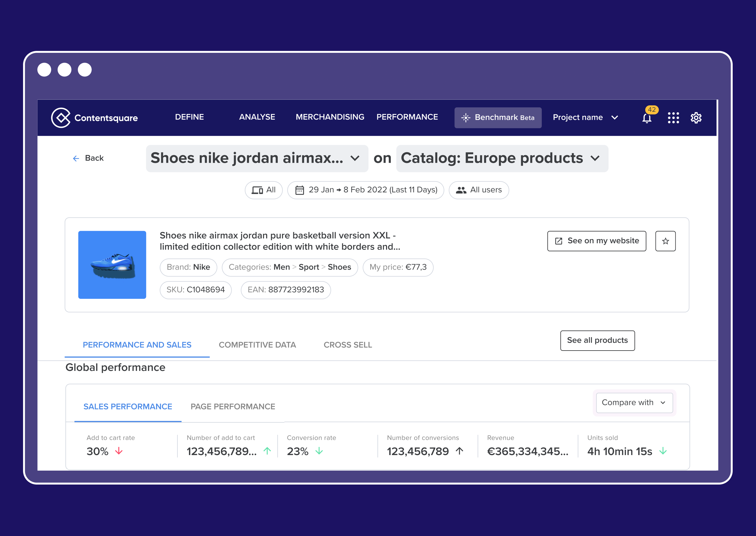Click the blue shoe product thumbnail
This screenshot has width=756, height=536.
[x=112, y=265]
